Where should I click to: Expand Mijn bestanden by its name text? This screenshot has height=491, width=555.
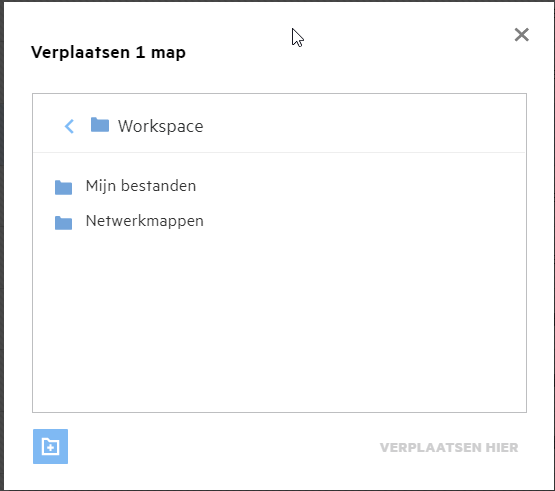pos(141,186)
